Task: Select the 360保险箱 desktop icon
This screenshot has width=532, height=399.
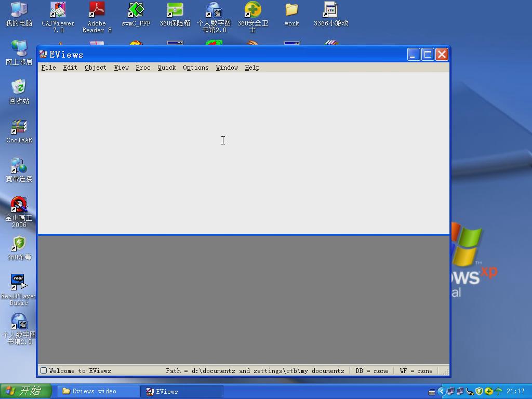Action: point(175,15)
